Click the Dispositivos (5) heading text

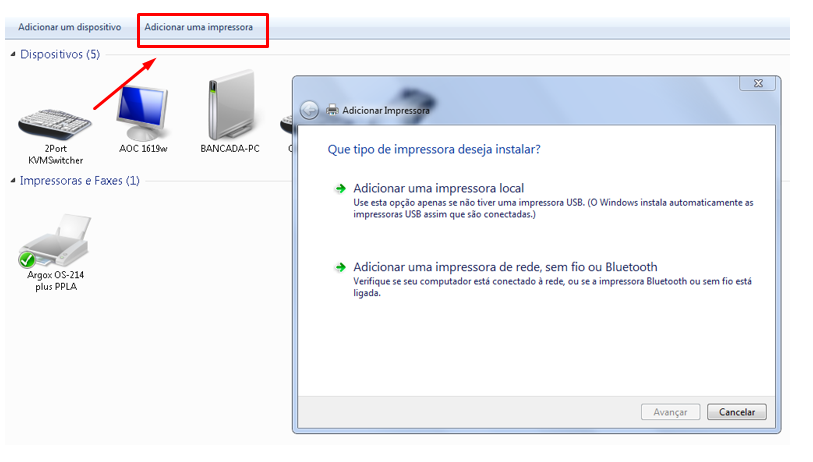click(x=60, y=54)
